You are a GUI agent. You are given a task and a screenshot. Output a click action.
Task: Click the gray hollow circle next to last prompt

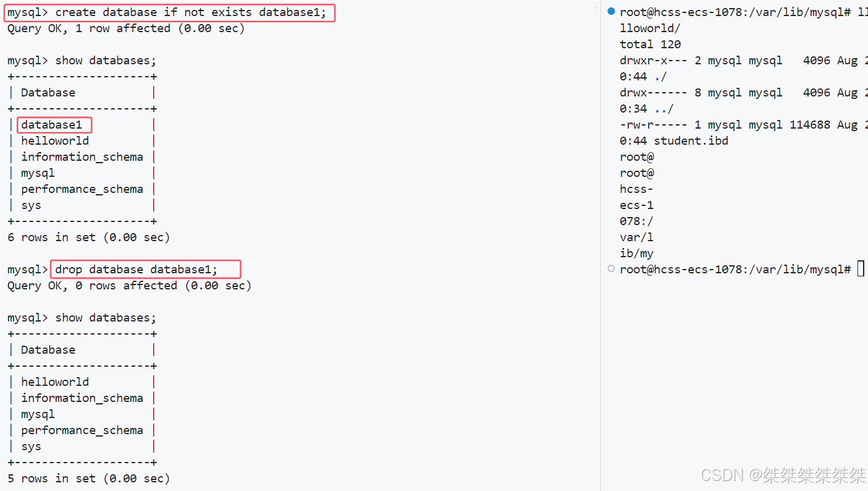610,268
